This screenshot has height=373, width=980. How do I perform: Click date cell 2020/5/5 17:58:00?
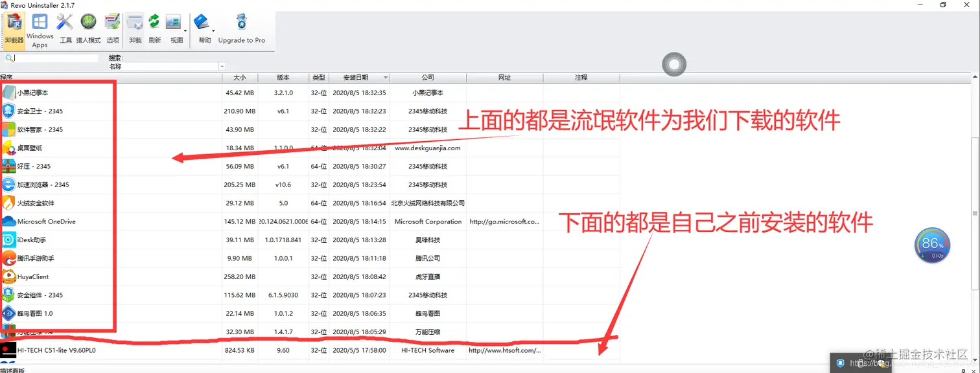(x=359, y=350)
